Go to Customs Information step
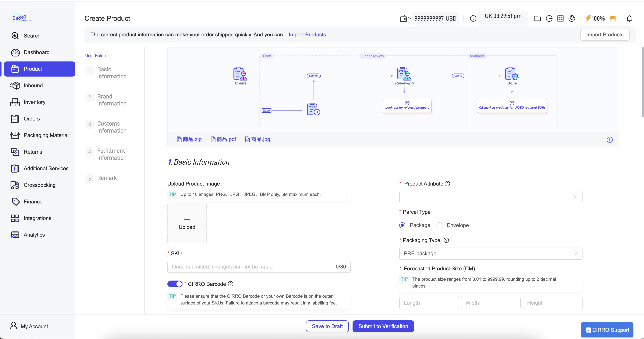The height and width of the screenshot is (339, 644). [111, 127]
